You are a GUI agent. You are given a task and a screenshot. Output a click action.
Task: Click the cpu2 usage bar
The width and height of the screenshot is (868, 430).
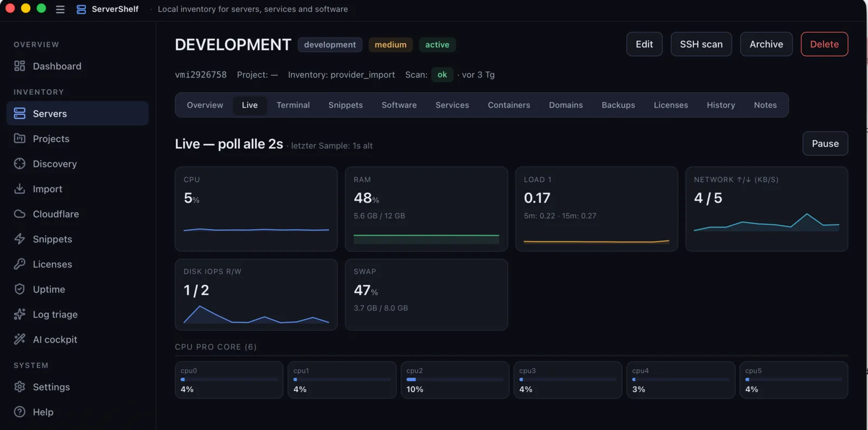[455, 380]
